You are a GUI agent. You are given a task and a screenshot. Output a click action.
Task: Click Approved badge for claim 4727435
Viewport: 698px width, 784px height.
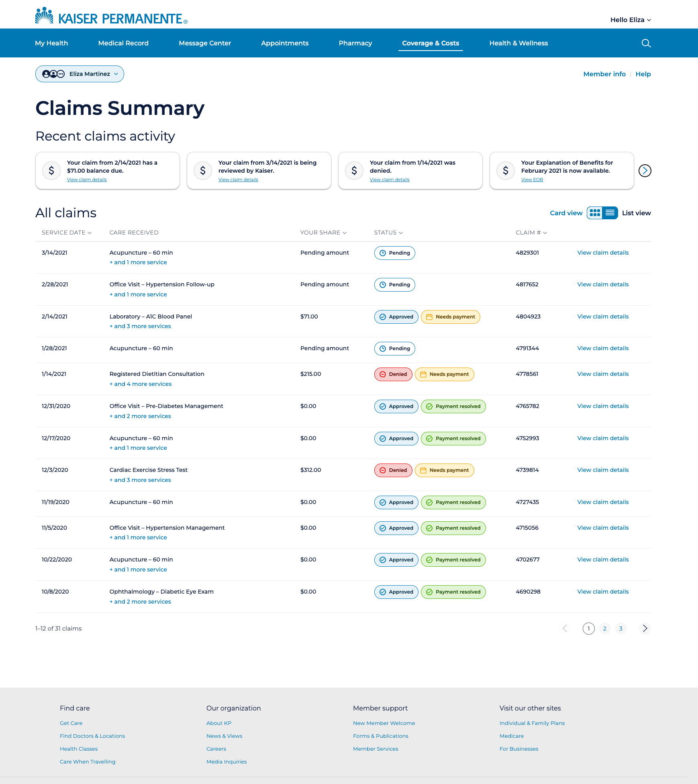click(396, 502)
